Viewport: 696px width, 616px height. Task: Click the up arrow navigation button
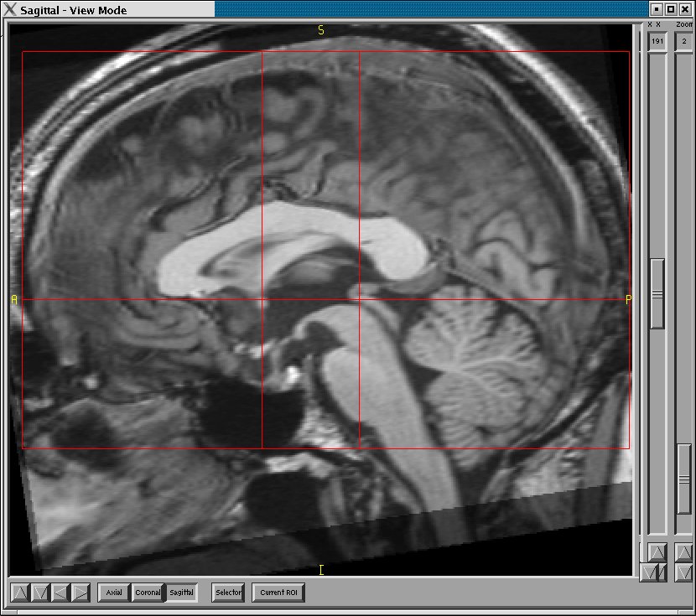(20, 593)
